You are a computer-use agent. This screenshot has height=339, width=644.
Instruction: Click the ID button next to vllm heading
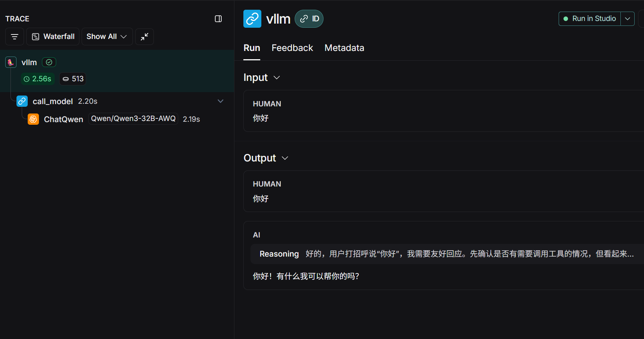[309, 18]
